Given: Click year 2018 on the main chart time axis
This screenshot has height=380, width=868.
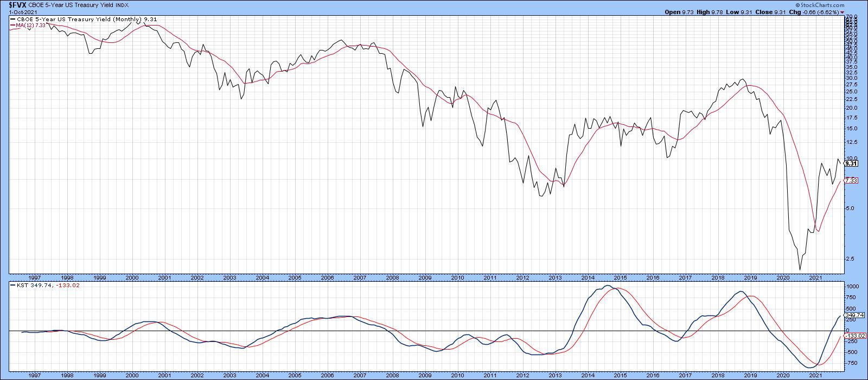Looking at the screenshot, I should click(718, 277).
